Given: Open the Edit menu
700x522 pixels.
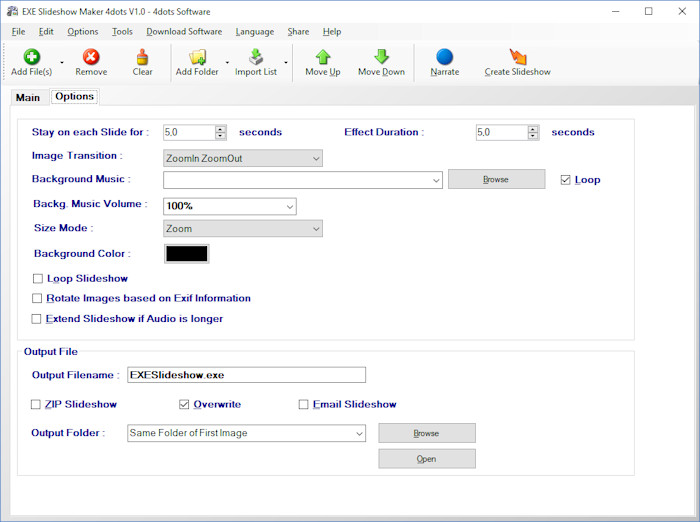Looking at the screenshot, I should (x=46, y=32).
